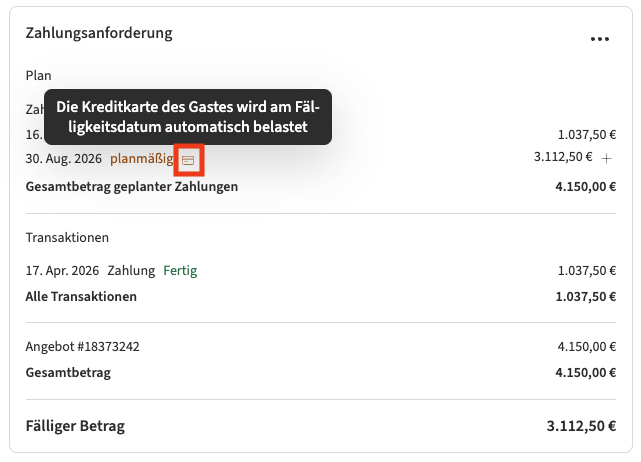Open the three-dot options menu
641x462 pixels.
[599, 39]
